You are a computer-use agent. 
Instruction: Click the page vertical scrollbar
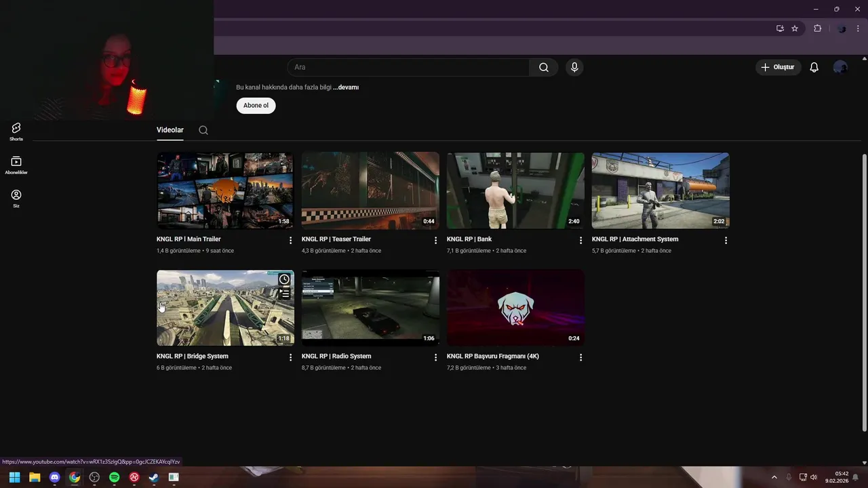click(864, 293)
